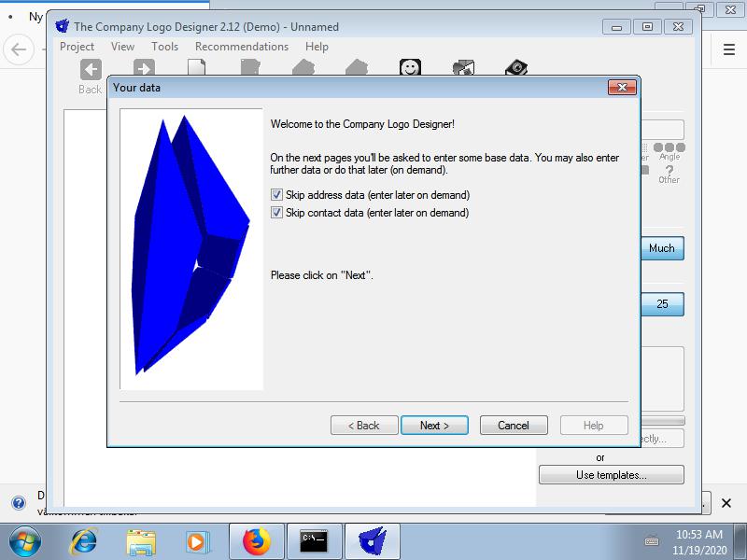747x560 pixels.
Task: Click the blank new page toolbar icon
Action: coord(197,67)
